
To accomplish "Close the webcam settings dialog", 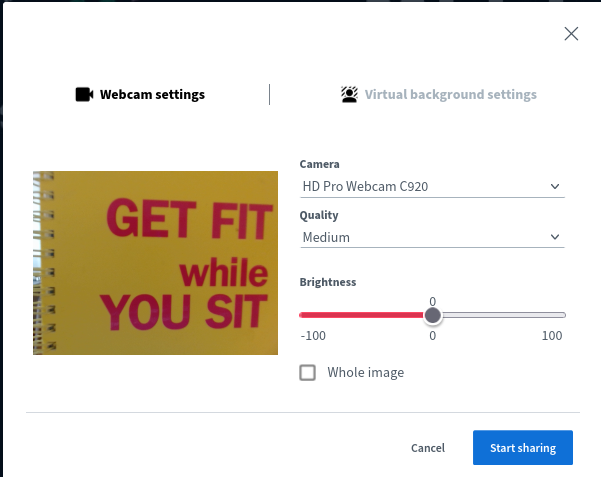I will click(571, 34).
